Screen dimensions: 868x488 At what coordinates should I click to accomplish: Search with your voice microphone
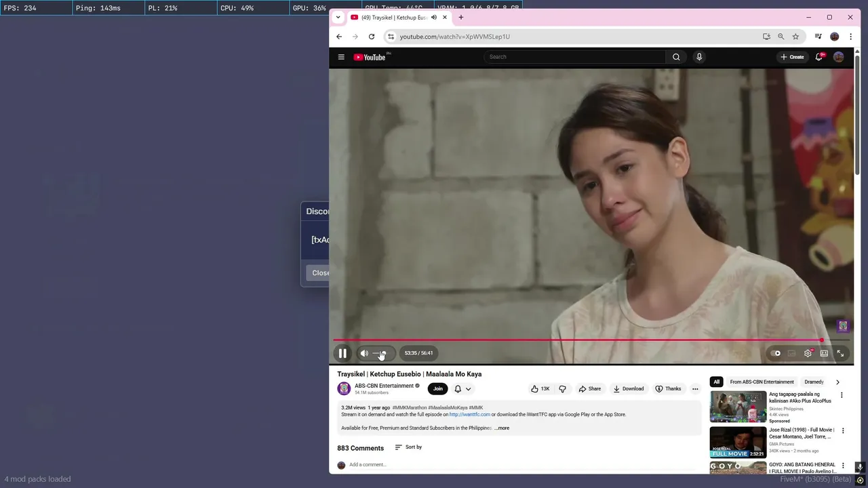(x=699, y=57)
